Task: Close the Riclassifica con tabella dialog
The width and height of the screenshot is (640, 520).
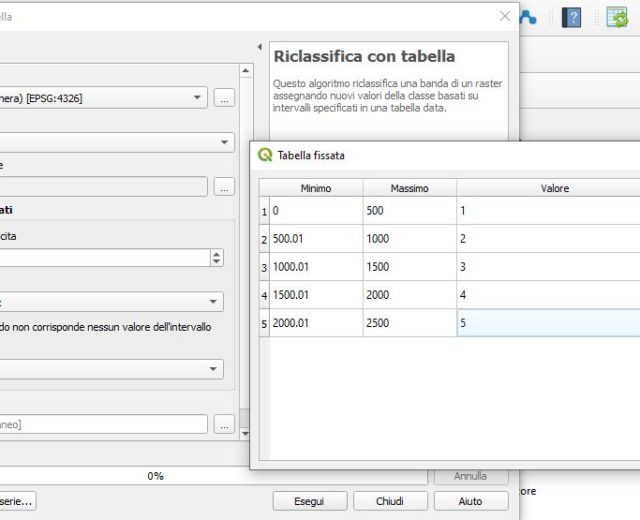Action: pos(505,16)
